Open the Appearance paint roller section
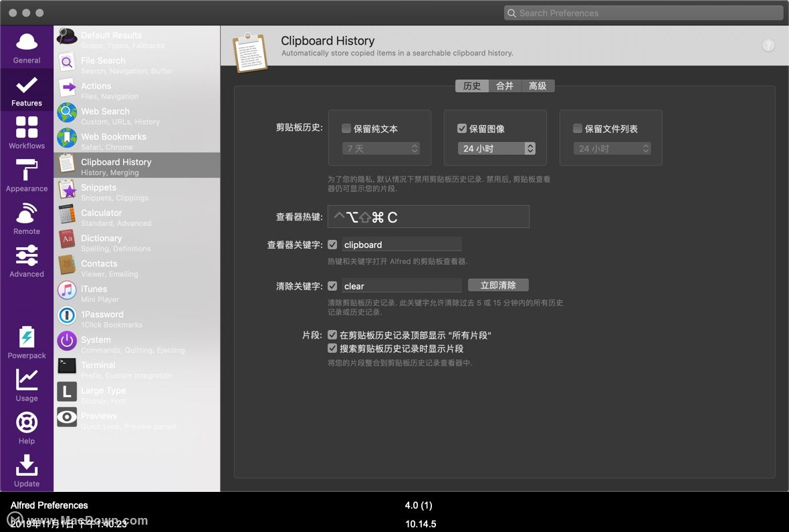 coord(27,176)
